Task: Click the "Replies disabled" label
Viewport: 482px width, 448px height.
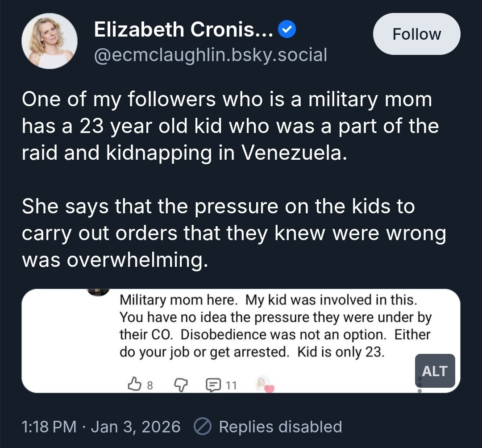Action: (x=280, y=427)
